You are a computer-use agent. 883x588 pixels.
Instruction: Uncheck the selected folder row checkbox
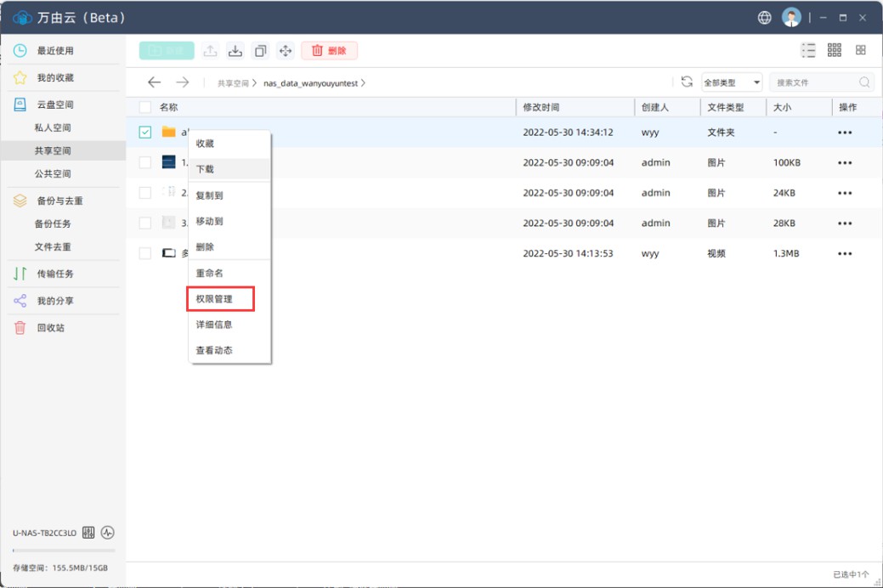click(145, 132)
